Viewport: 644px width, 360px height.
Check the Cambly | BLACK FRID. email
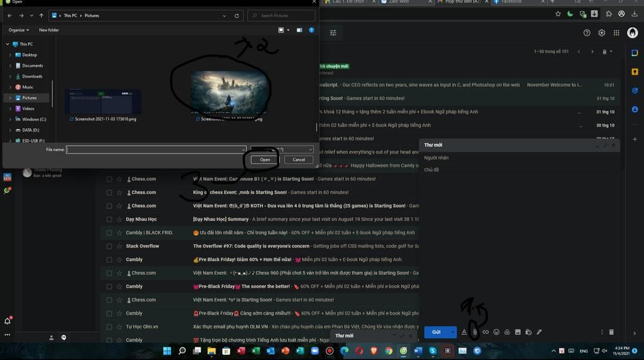pos(109,233)
